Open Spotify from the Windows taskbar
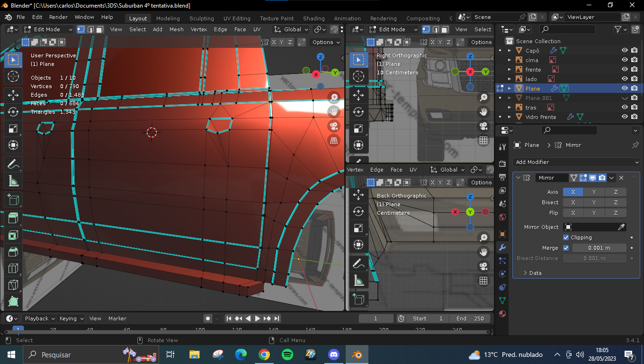This screenshot has height=364, width=644. pos(287,355)
